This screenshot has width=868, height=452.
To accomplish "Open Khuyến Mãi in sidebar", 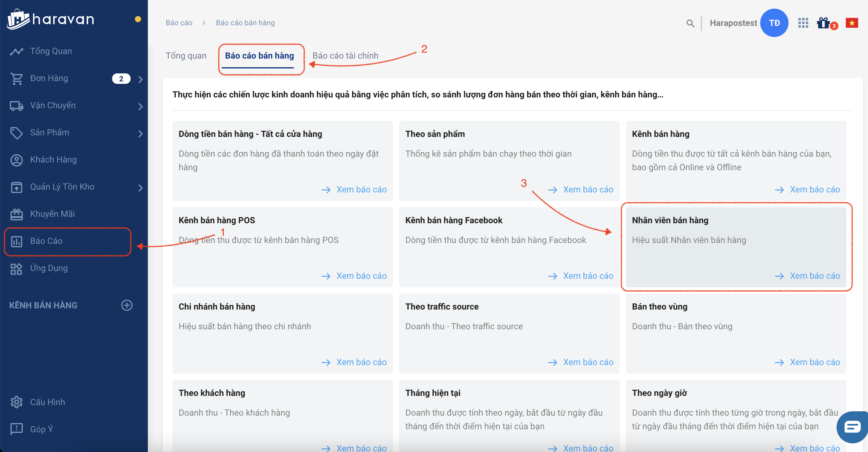I will (x=52, y=214).
